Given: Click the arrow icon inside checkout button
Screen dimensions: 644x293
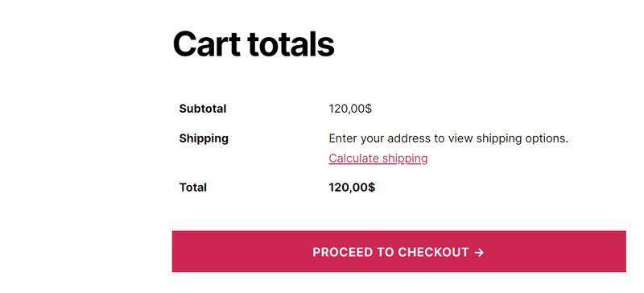Looking at the screenshot, I should click(x=479, y=252).
